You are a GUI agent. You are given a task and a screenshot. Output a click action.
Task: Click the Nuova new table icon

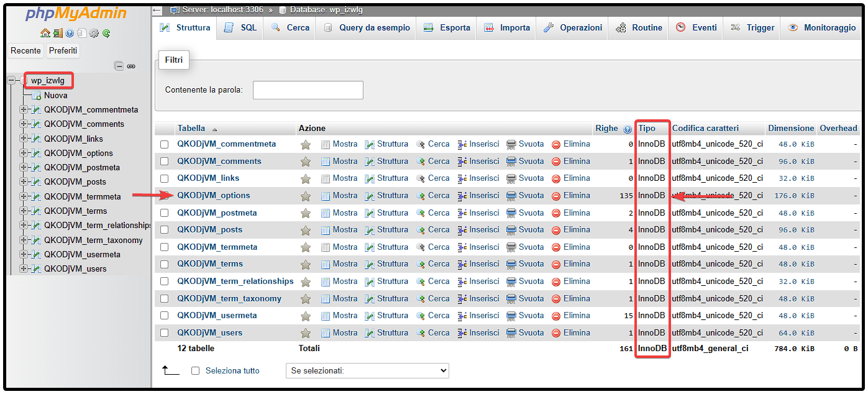pyautogui.click(x=36, y=96)
